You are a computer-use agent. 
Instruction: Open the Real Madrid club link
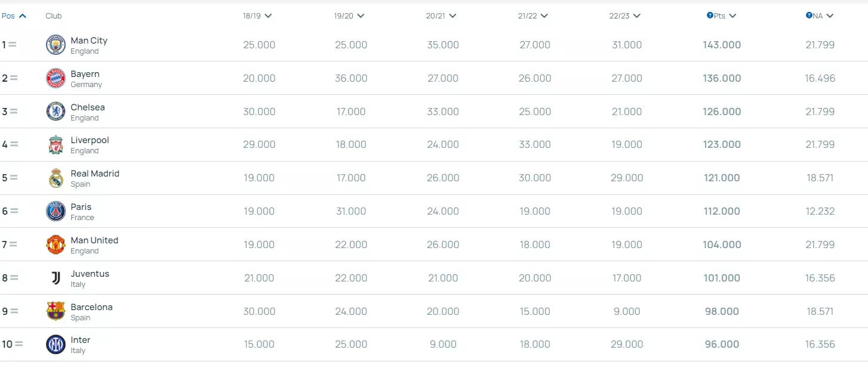click(95, 174)
